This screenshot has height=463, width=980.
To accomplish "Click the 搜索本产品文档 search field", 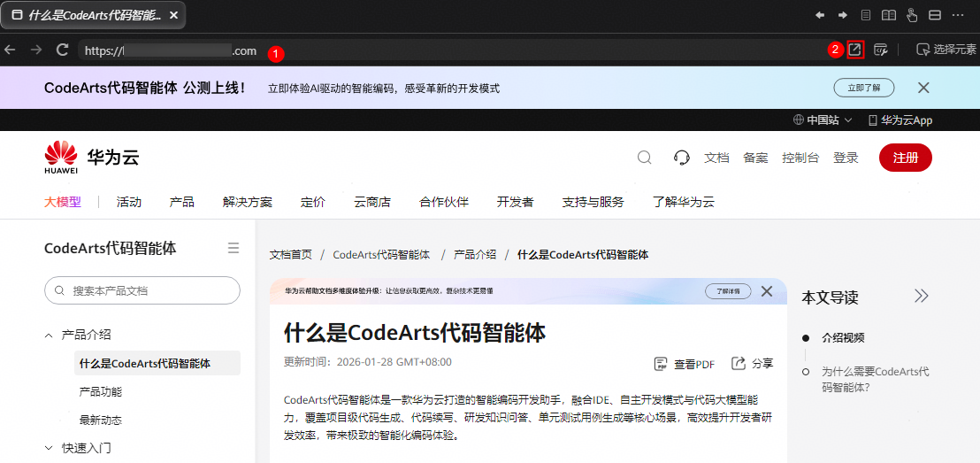I will pos(142,290).
